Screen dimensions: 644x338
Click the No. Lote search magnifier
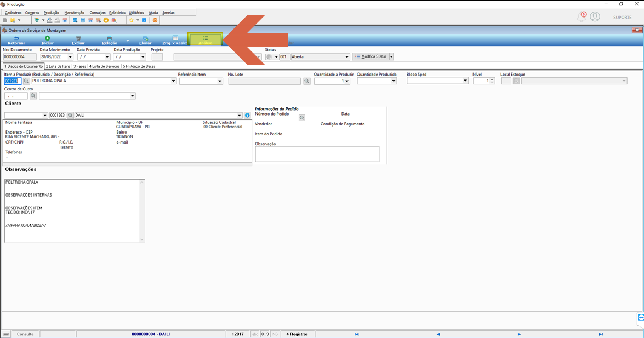coord(307,81)
